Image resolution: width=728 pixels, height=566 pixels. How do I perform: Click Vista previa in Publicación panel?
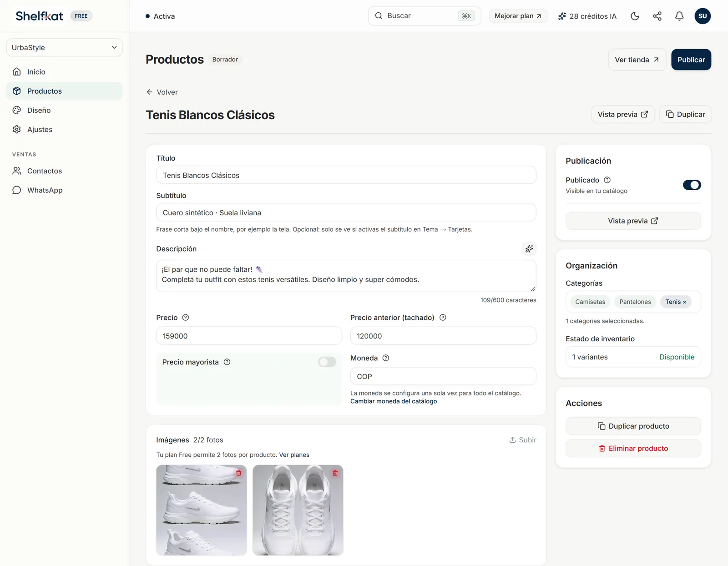coord(633,221)
